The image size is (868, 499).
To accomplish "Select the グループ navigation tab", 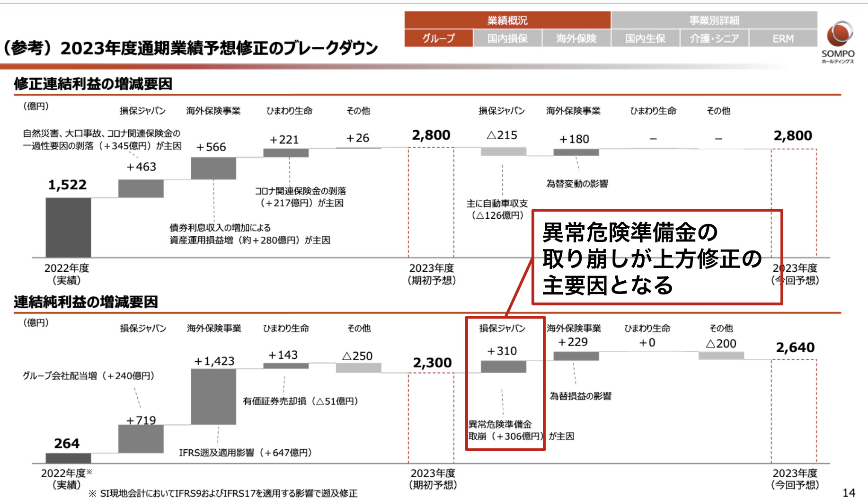I will [438, 38].
